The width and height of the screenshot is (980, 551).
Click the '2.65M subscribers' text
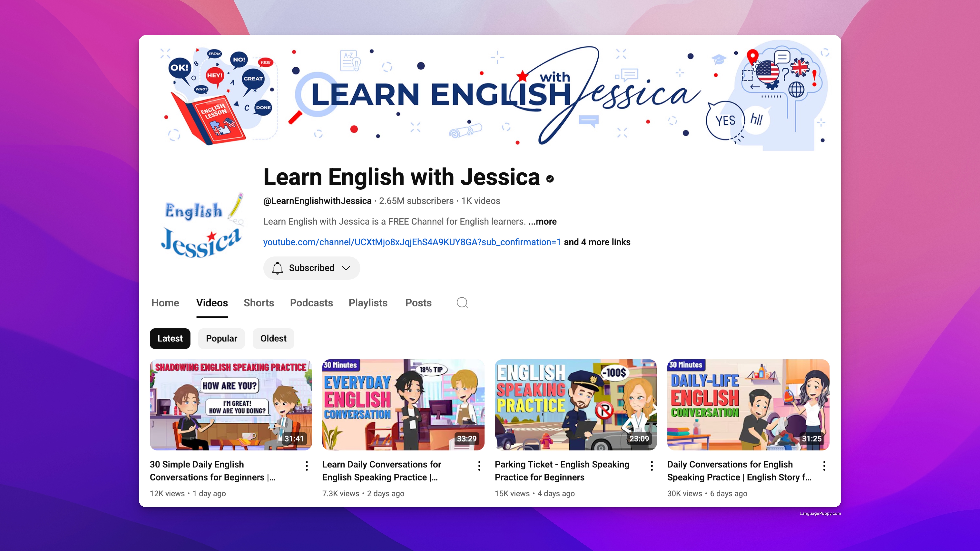416,201
